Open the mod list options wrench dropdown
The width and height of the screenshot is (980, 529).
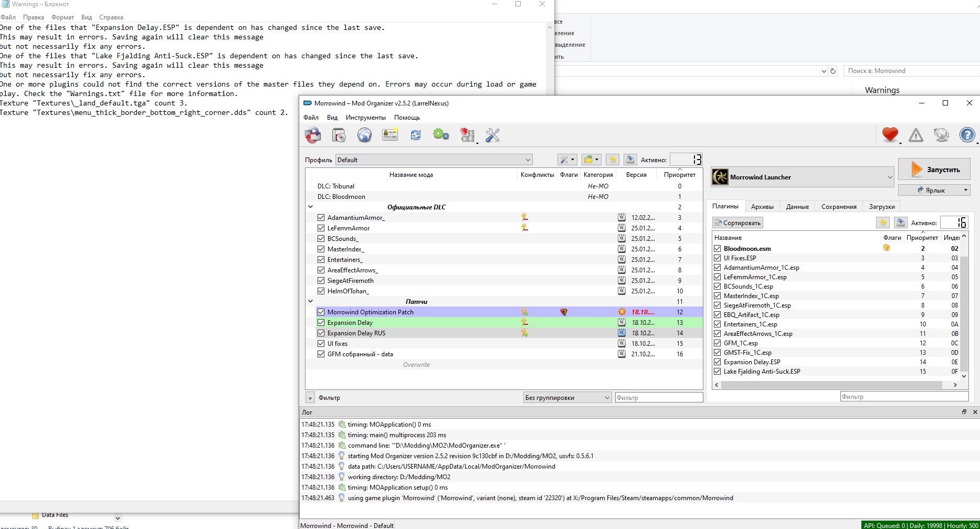click(567, 160)
